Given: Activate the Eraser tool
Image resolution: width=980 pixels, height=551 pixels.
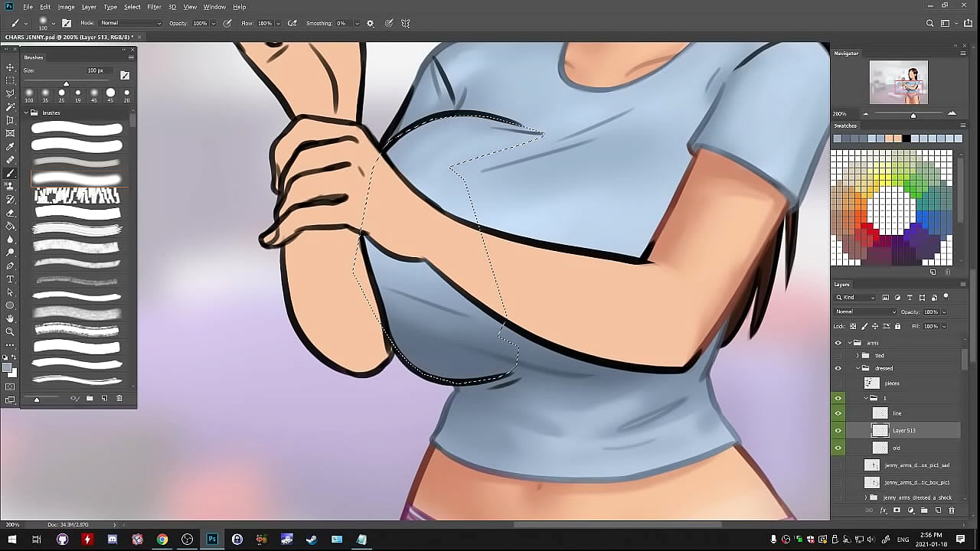Looking at the screenshot, I should pyautogui.click(x=10, y=213).
